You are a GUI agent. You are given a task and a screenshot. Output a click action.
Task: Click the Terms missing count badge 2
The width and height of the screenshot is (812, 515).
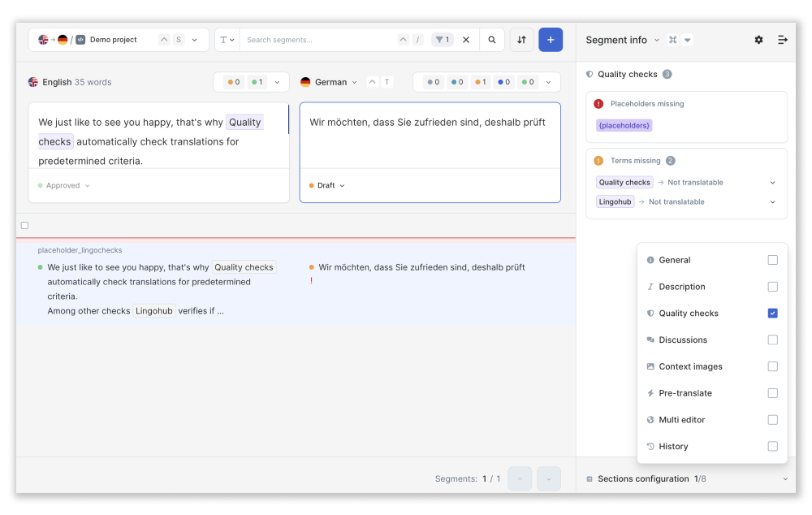click(x=670, y=161)
